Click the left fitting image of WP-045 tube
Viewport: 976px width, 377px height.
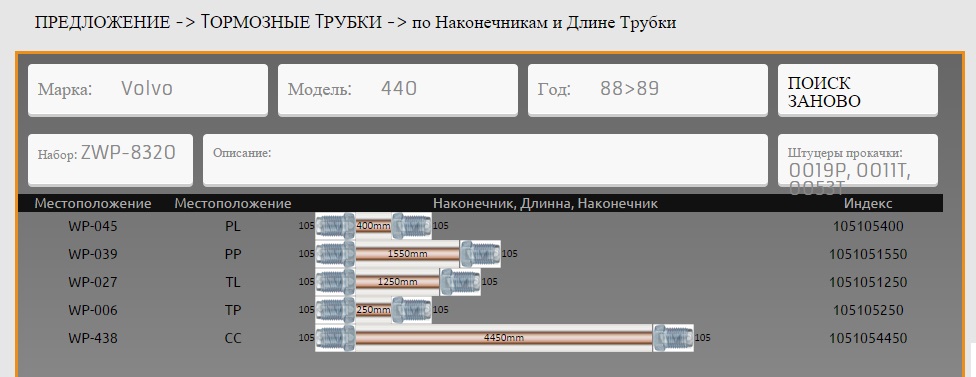(x=335, y=226)
